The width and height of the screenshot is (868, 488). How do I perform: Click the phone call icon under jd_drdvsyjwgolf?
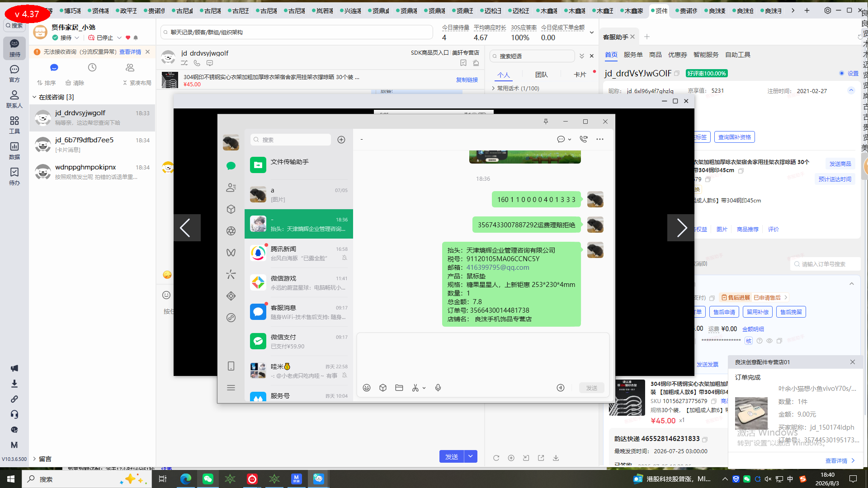click(197, 63)
